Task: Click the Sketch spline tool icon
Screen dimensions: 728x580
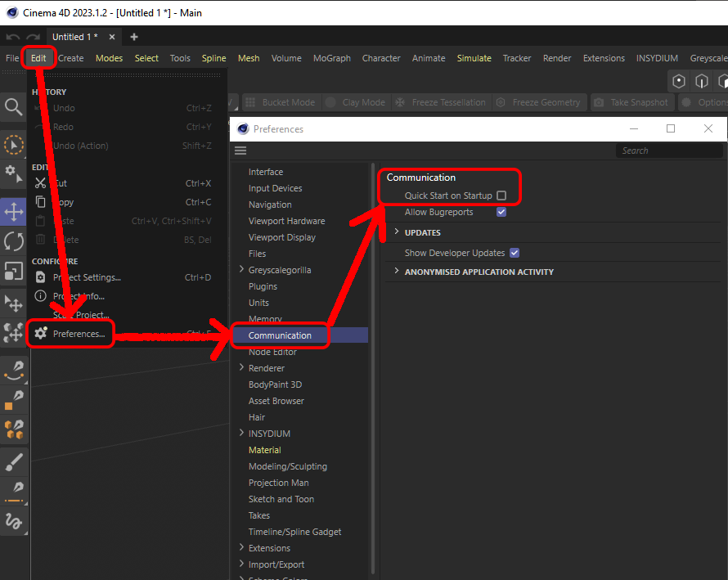Action: (14, 521)
